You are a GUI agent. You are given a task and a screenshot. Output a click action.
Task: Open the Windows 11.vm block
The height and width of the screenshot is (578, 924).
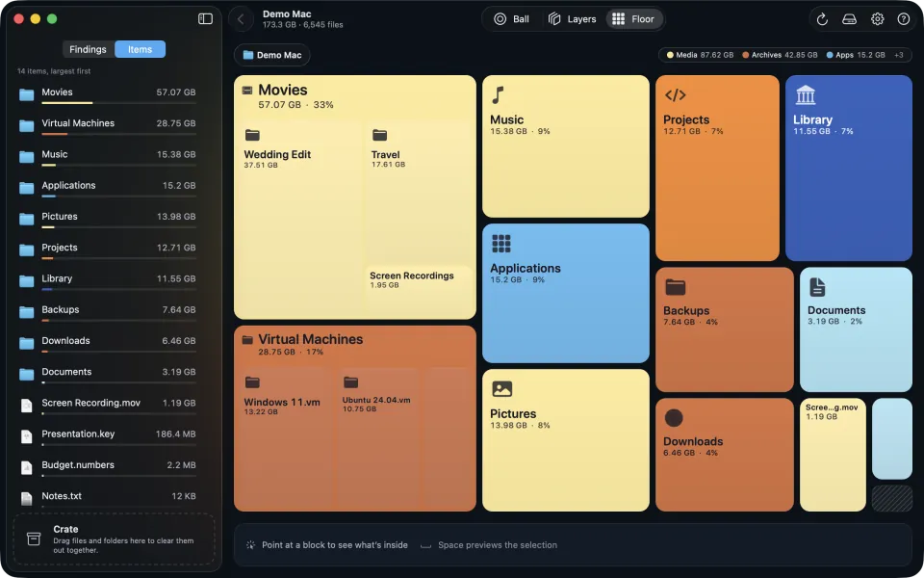click(x=287, y=437)
